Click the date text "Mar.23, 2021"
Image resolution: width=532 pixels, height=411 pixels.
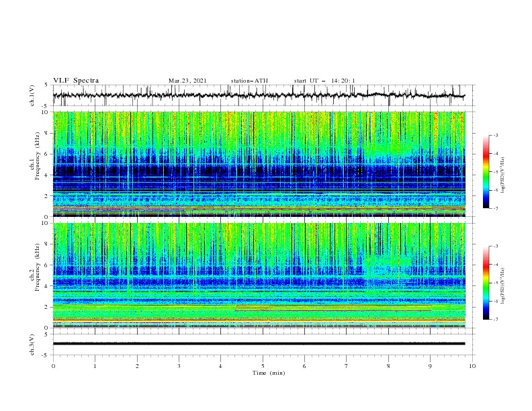point(187,81)
